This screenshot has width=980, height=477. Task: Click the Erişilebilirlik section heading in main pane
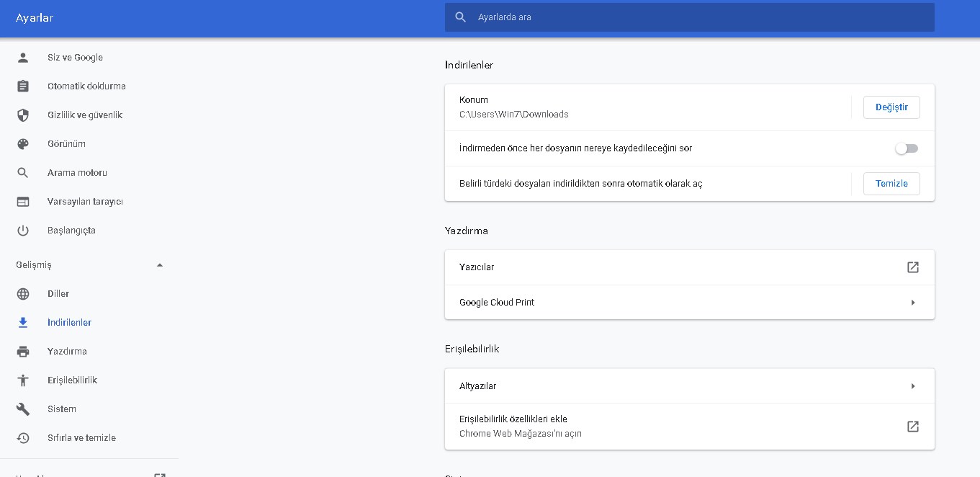click(472, 349)
